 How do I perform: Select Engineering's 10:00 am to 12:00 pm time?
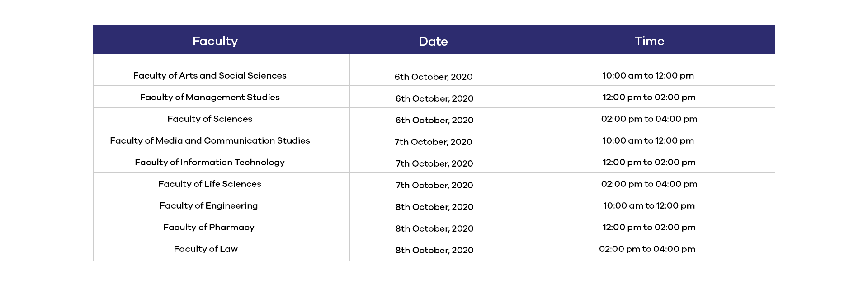pyautogui.click(x=649, y=205)
